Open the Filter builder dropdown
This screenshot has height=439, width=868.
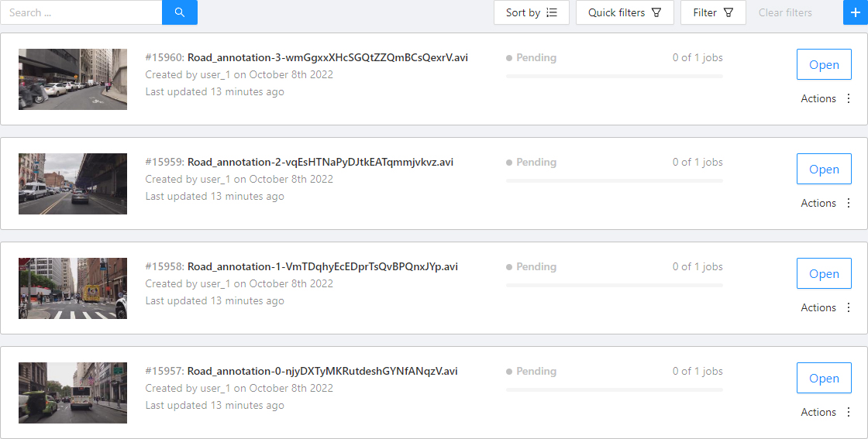[x=712, y=12]
